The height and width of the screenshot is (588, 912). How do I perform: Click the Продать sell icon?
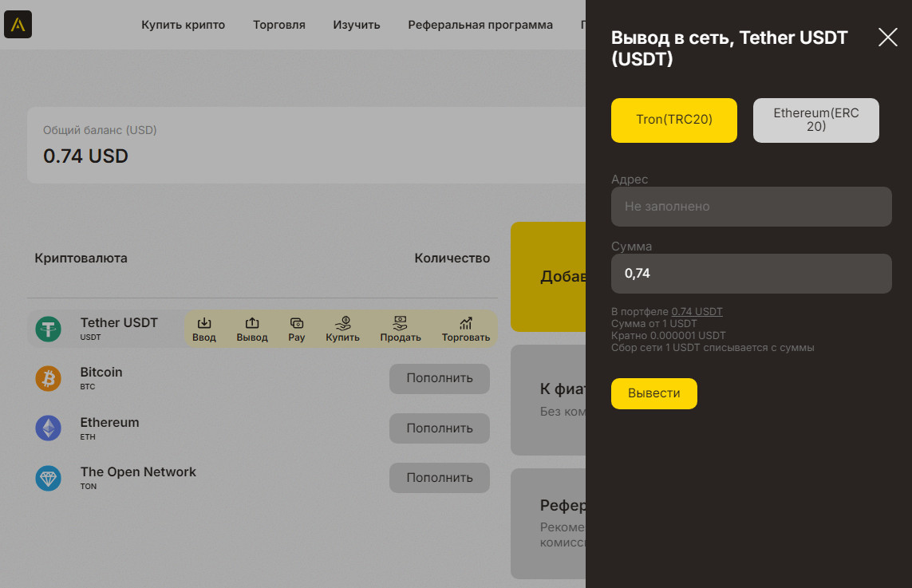401,323
